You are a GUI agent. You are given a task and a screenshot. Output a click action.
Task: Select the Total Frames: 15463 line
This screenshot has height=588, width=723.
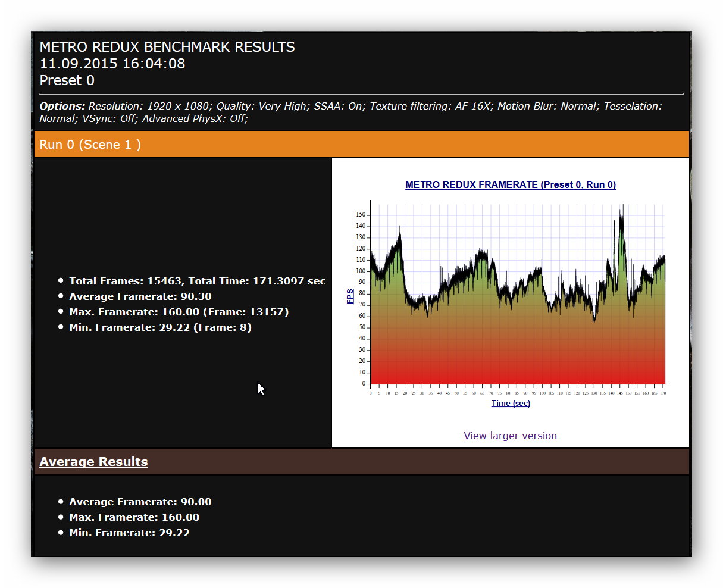197,281
